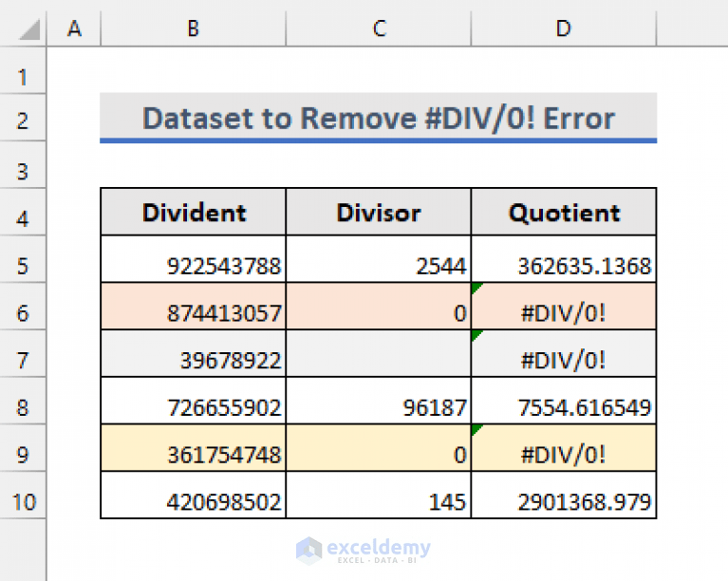Image resolution: width=728 pixels, height=581 pixels.
Task: Select row 7 header
Action: [23, 354]
